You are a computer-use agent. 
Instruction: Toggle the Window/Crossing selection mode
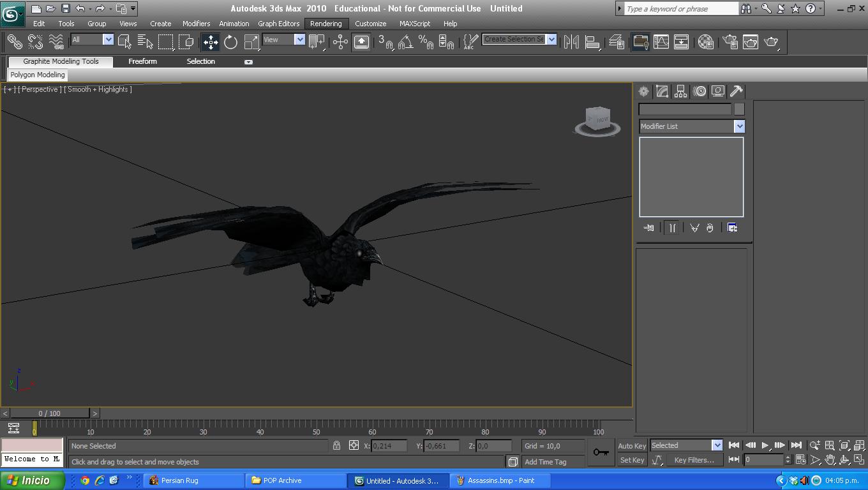(186, 42)
